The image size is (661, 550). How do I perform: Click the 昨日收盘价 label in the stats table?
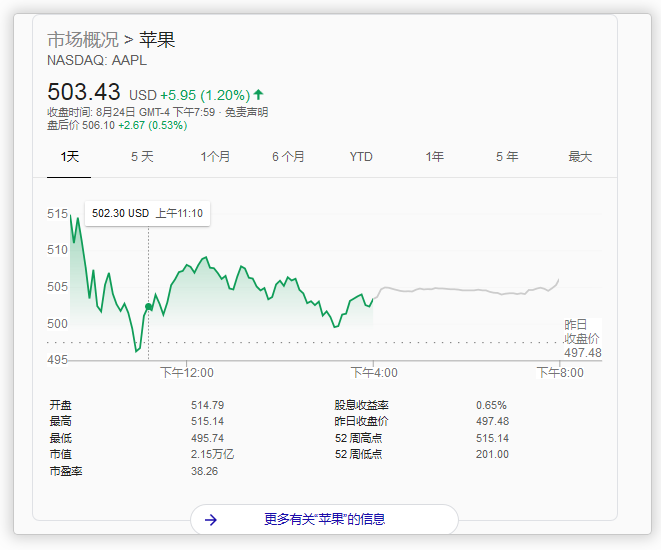pos(361,421)
